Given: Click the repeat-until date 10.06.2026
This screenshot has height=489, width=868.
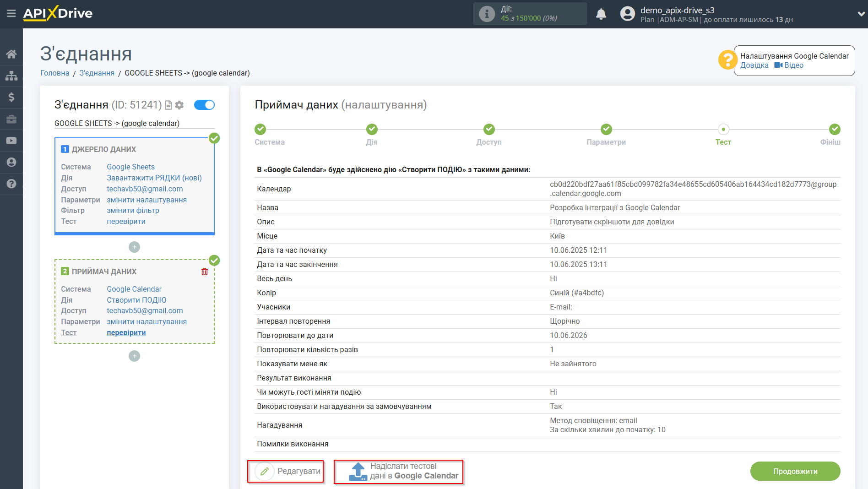Looking at the screenshot, I should [568, 336].
